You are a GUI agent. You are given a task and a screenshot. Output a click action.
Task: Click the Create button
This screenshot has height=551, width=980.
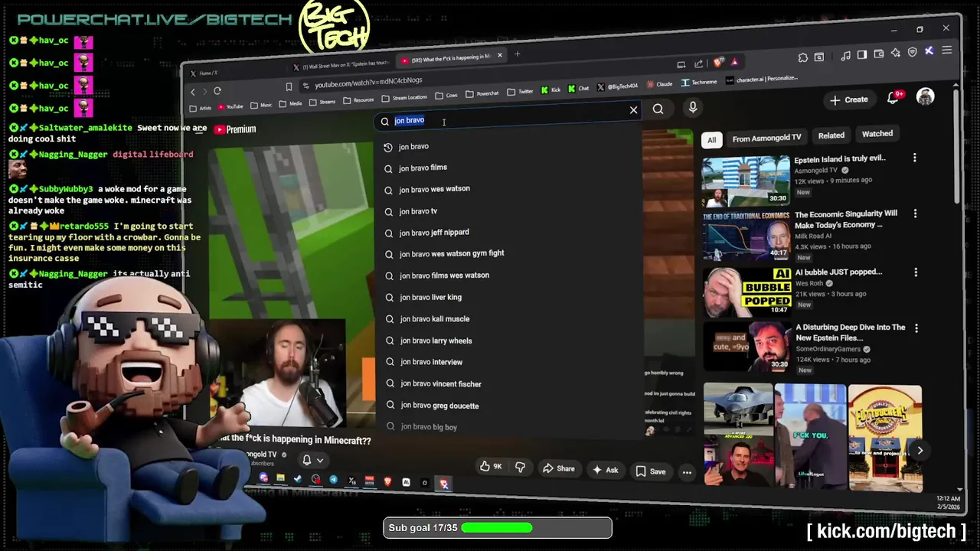coord(848,99)
